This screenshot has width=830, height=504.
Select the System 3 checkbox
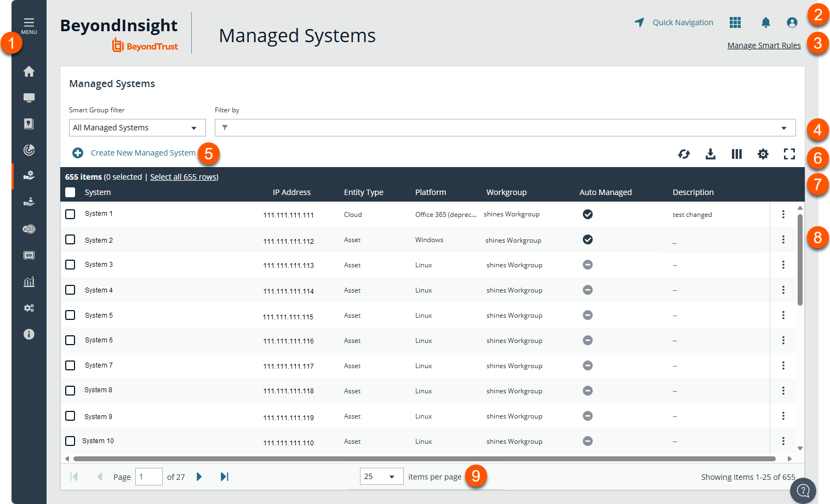tap(70, 265)
